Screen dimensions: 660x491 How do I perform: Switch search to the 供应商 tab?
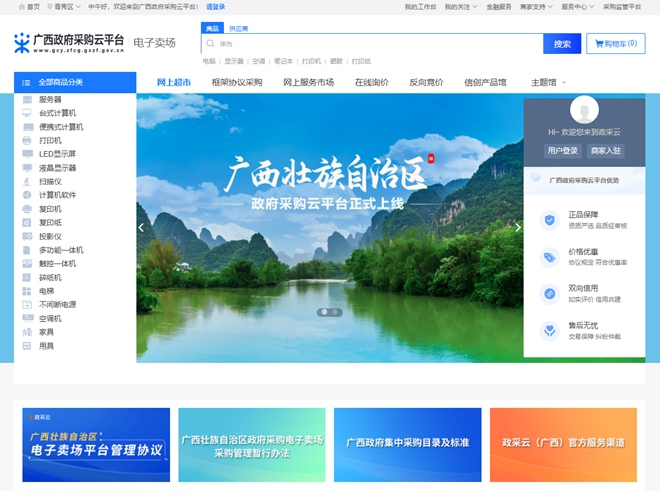(x=239, y=29)
